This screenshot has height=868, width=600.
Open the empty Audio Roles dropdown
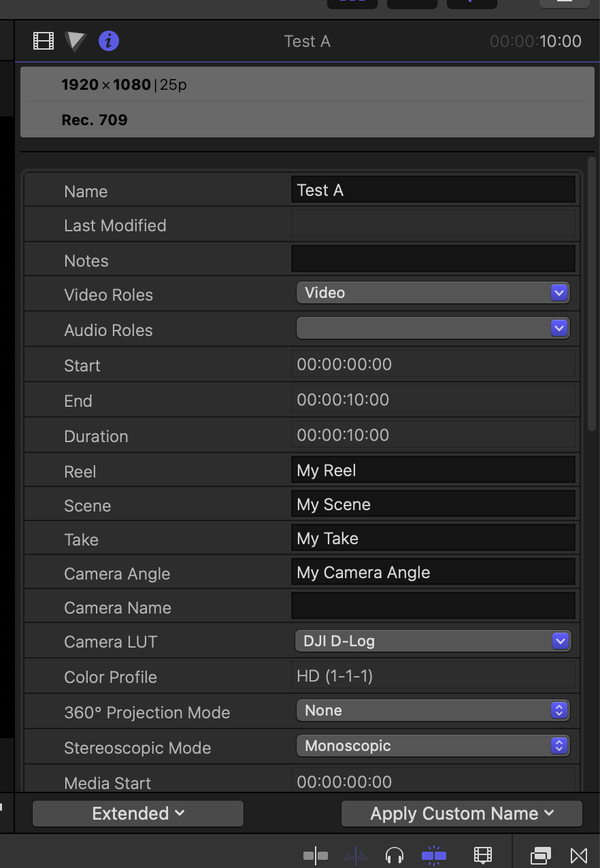433,329
